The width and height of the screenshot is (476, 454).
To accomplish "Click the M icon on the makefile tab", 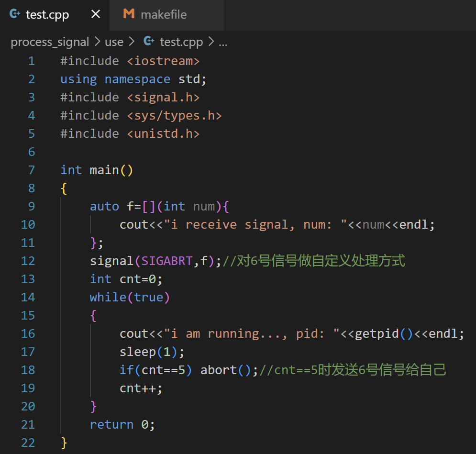I will (129, 14).
